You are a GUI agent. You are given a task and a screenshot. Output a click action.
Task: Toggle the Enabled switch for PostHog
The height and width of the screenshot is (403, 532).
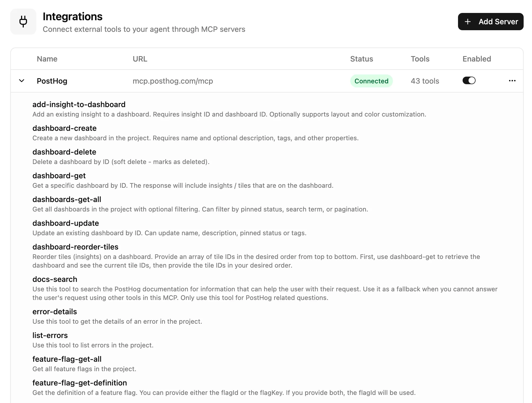pos(469,80)
